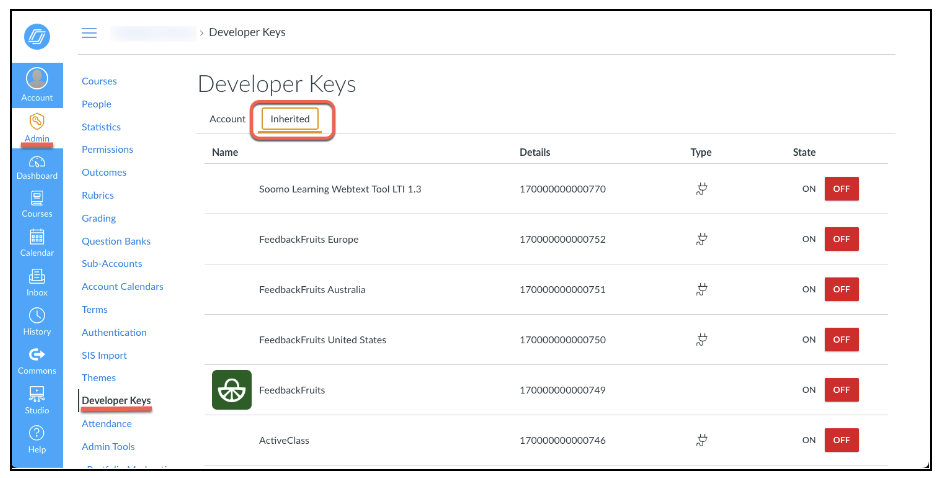
Task: Click the Developer Keys breadcrumb
Action: coord(247,32)
